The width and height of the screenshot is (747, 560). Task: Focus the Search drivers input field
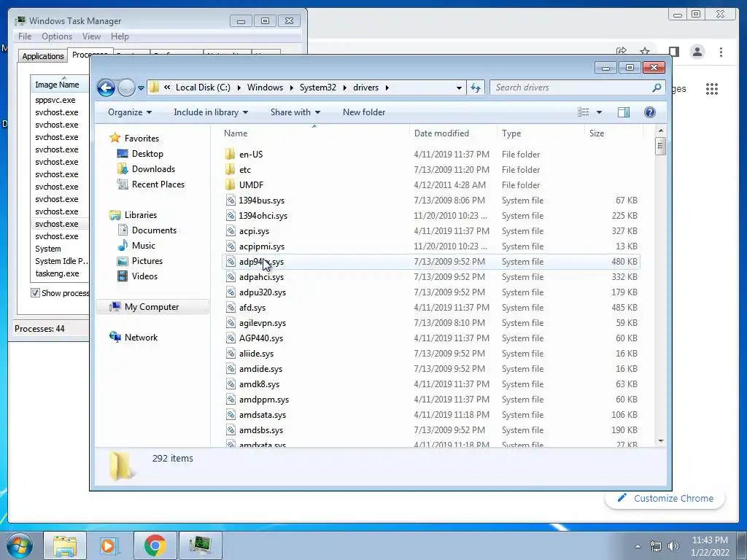point(572,87)
